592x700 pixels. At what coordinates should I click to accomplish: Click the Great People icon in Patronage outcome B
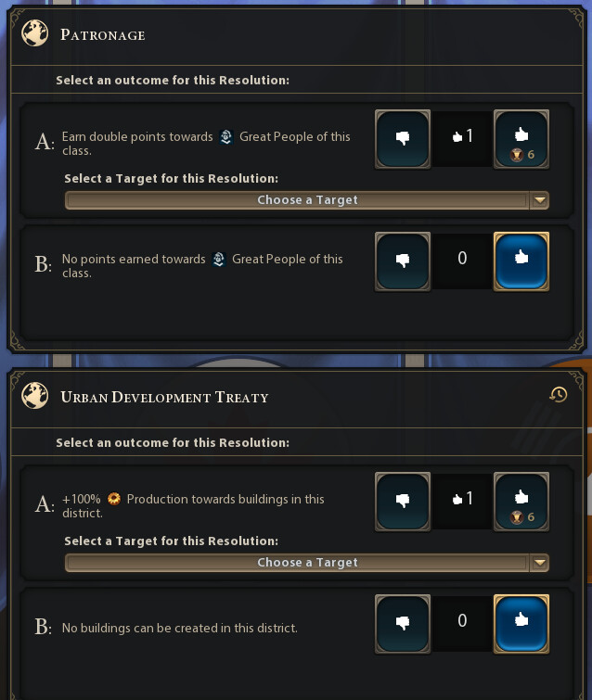pos(219,260)
